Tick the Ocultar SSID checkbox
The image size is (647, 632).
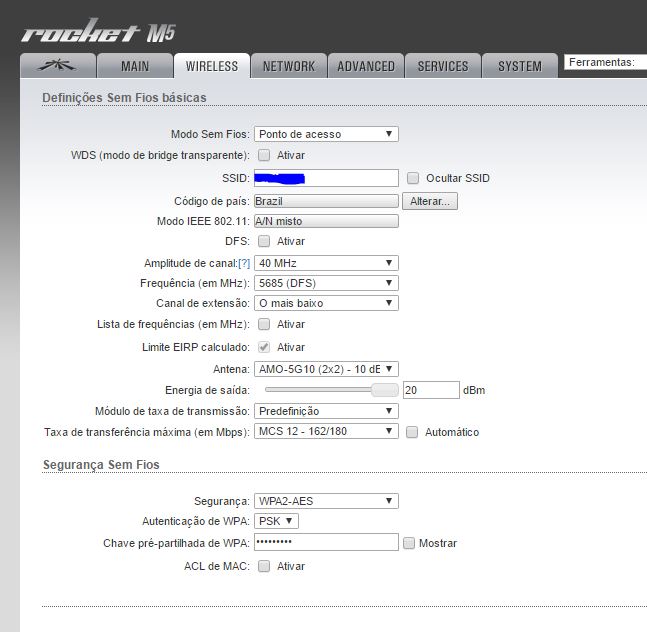[x=413, y=178]
